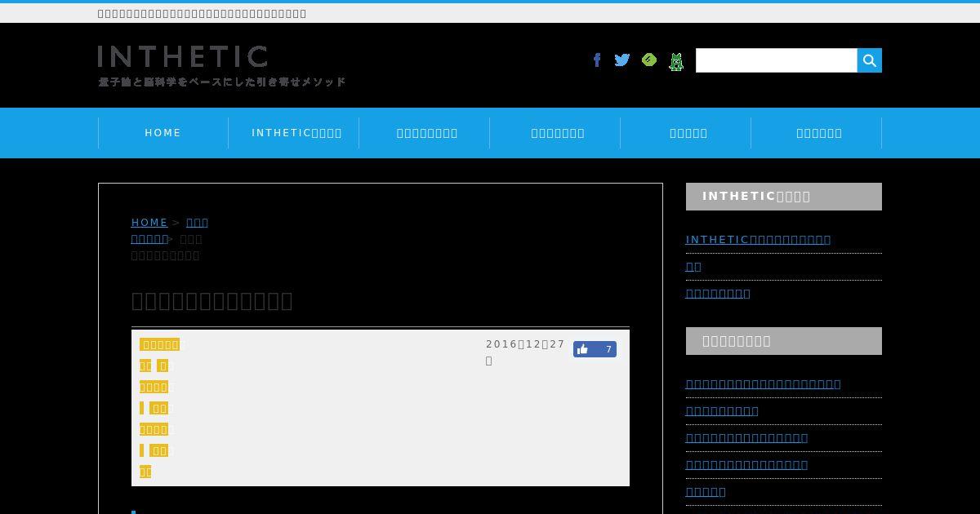The height and width of the screenshot is (514, 980).
Task: Focus the white search input field
Action: 777,60
